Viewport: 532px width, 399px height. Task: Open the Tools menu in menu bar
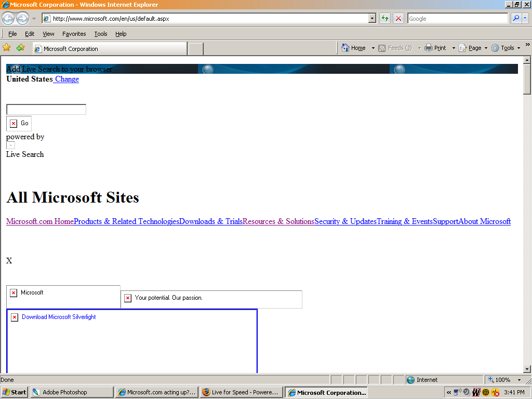pos(100,34)
